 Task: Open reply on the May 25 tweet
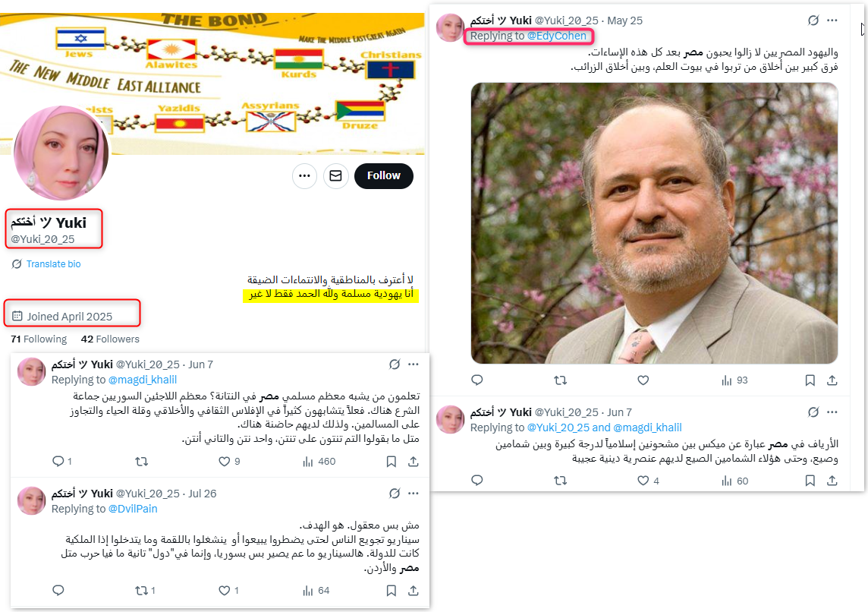(x=477, y=380)
